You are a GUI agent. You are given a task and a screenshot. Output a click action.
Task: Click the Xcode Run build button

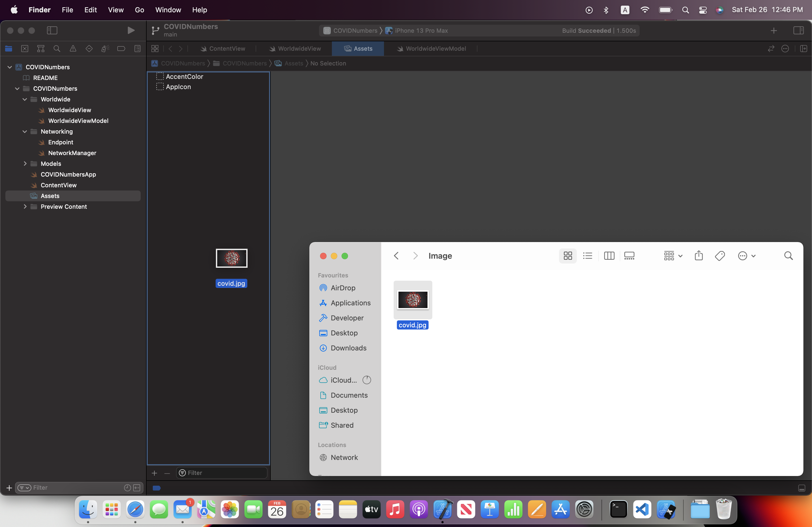coord(131,30)
